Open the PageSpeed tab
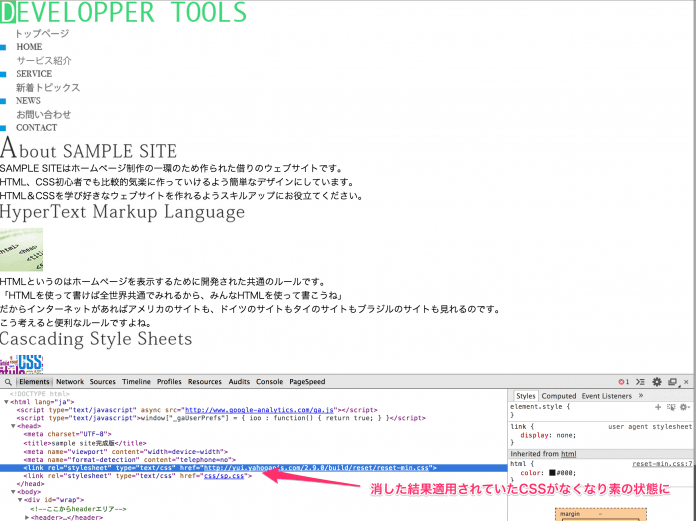The image size is (696, 521). click(307, 382)
